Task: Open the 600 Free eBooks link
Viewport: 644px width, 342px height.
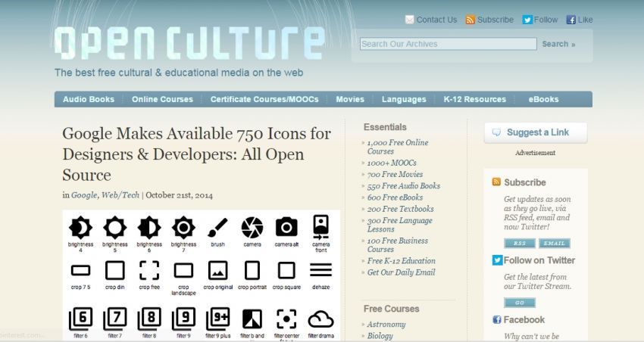Action: coord(395,197)
